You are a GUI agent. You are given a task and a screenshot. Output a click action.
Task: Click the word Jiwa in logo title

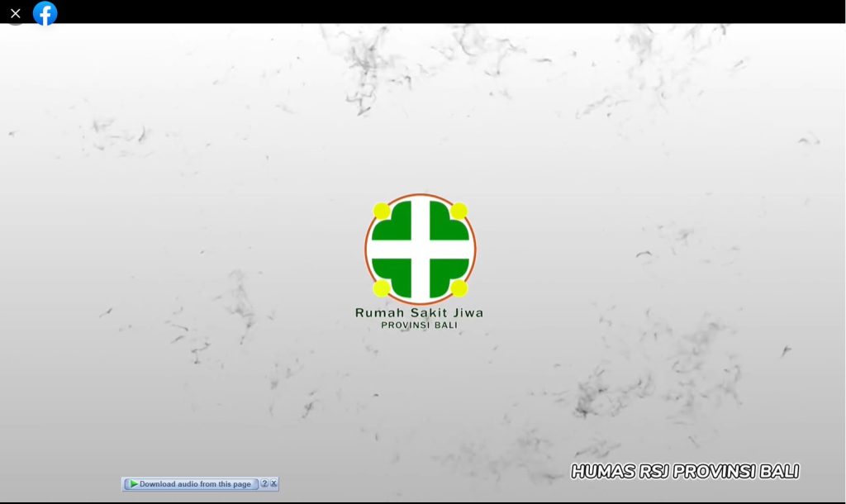(467, 312)
